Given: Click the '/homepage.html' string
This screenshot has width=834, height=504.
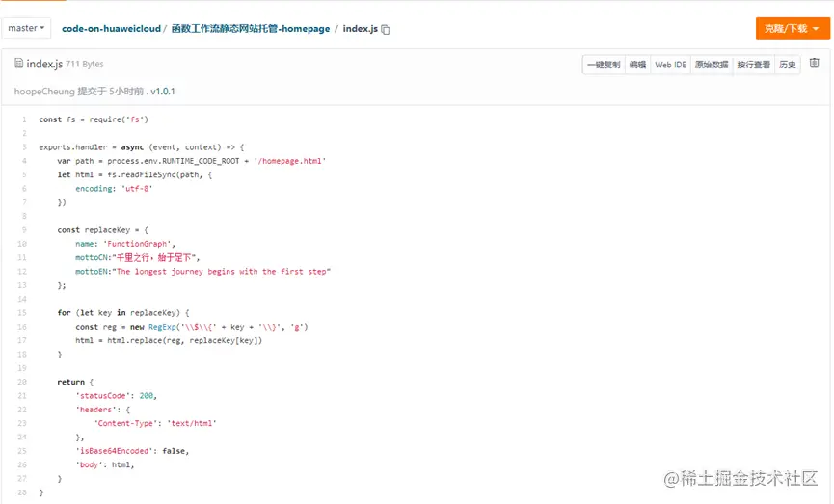Looking at the screenshot, I should pyautogui.click(x=290, y=161).
